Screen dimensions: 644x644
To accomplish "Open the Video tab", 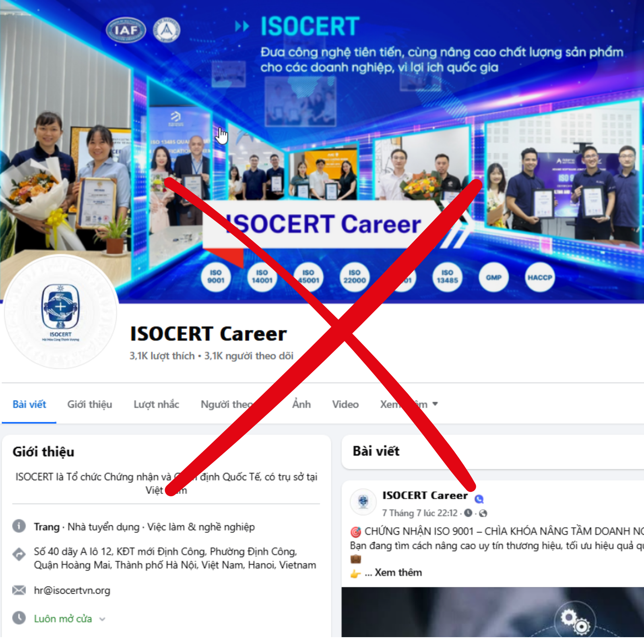I will click(x=345, y=404).
